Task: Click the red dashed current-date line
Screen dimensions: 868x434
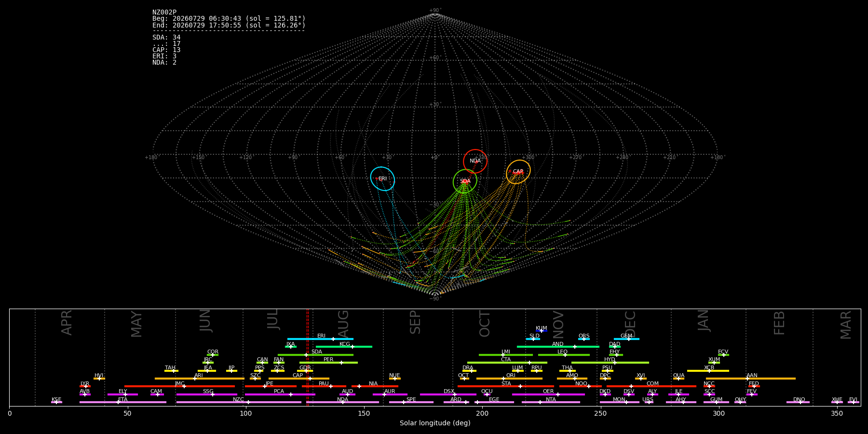Action: click(307, 357)
